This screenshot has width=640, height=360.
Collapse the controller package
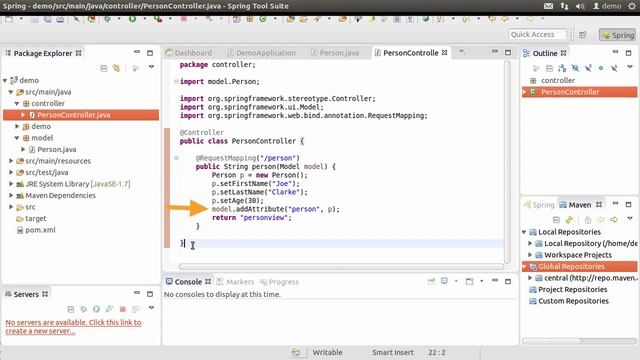point(17,104)
